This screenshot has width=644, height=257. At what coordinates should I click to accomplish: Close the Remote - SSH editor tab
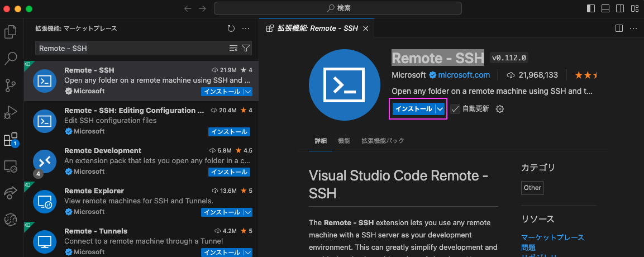click(x=365, y=28)
